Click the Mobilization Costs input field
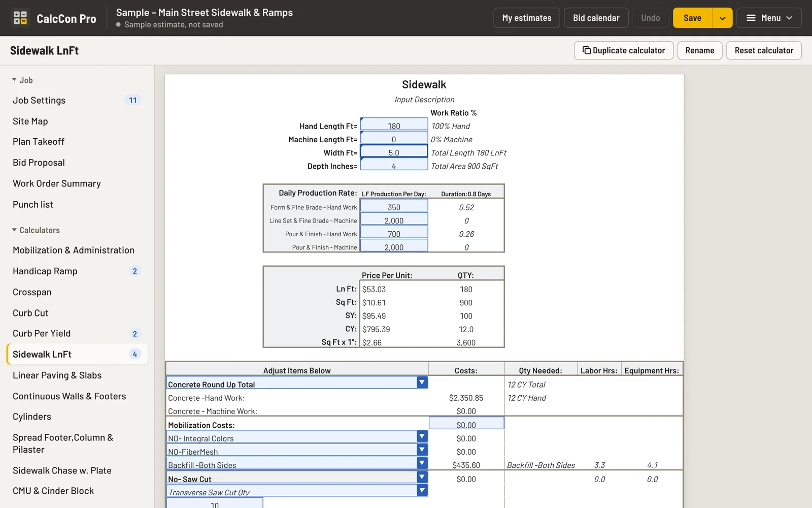The height and width of the screenshot is (508, 812). point(466,423)
